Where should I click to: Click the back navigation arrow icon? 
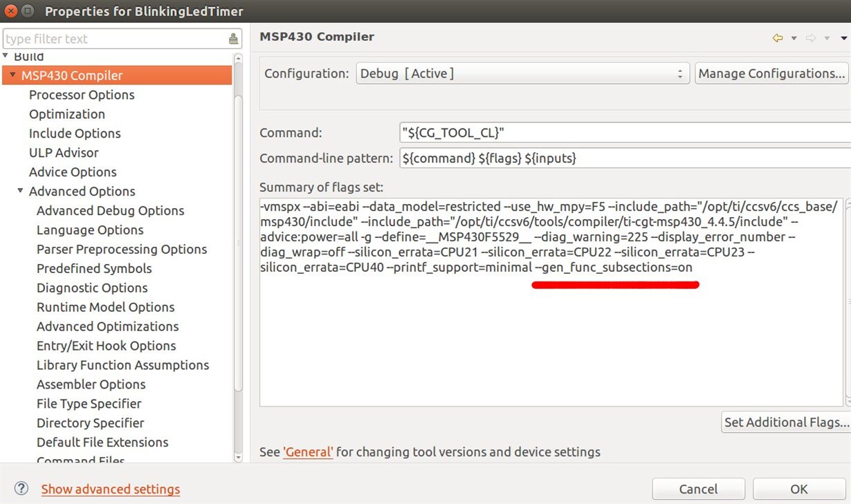click(778, 37)
